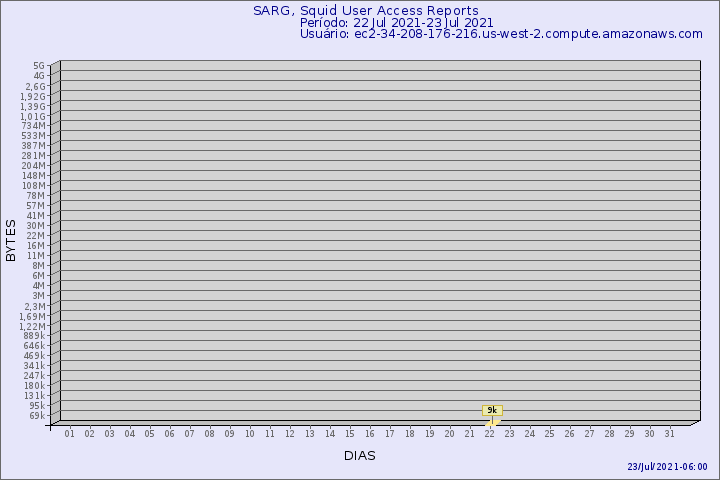Screen dimensions: 720x480
Task: Click the BYTES axis label
Action: click(x=11, y=241)
